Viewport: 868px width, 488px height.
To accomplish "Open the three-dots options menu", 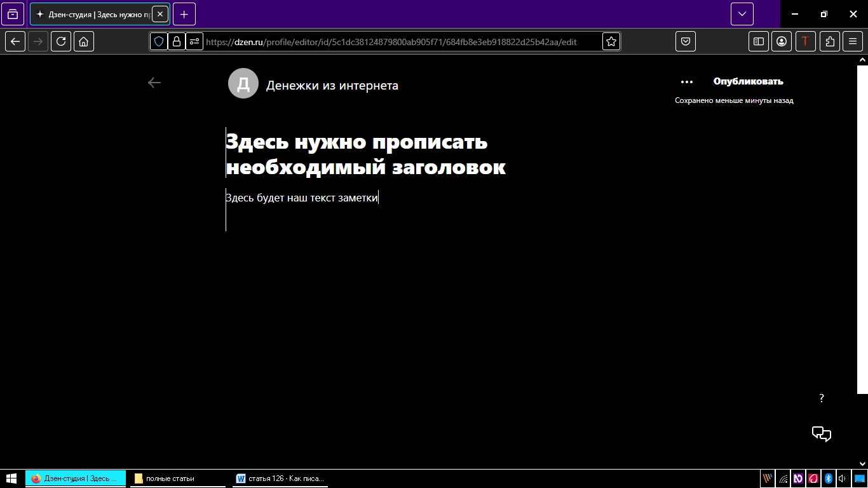I will (686, 82).
